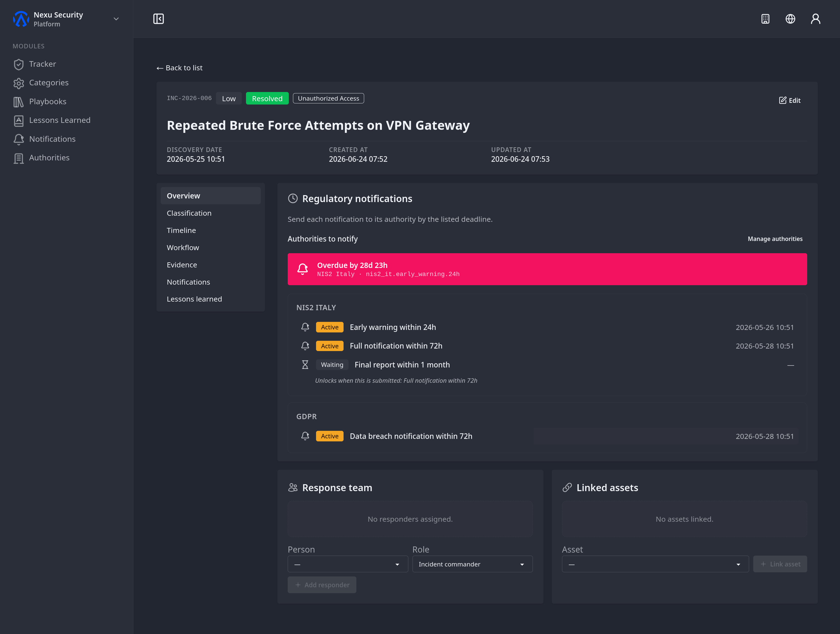840x634 pixels.
Task: Switch to the incident Notifications tab
Action: click(210, 282)
